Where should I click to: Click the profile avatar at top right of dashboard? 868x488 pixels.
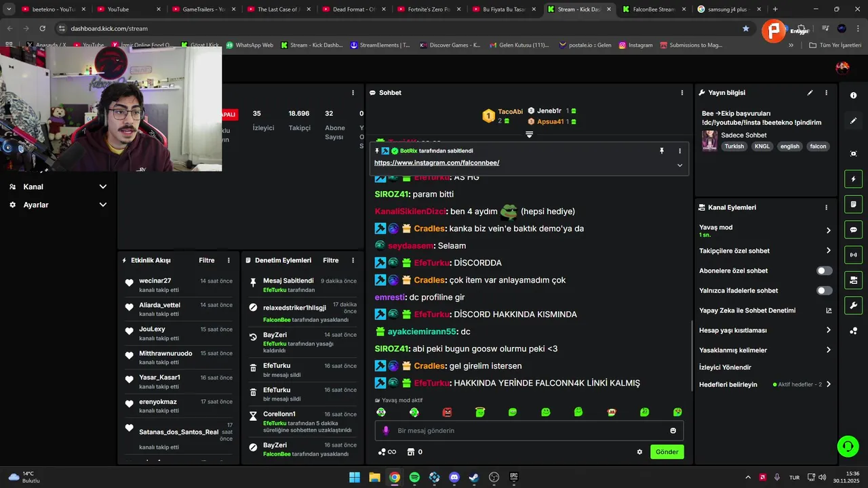(842, 67)
